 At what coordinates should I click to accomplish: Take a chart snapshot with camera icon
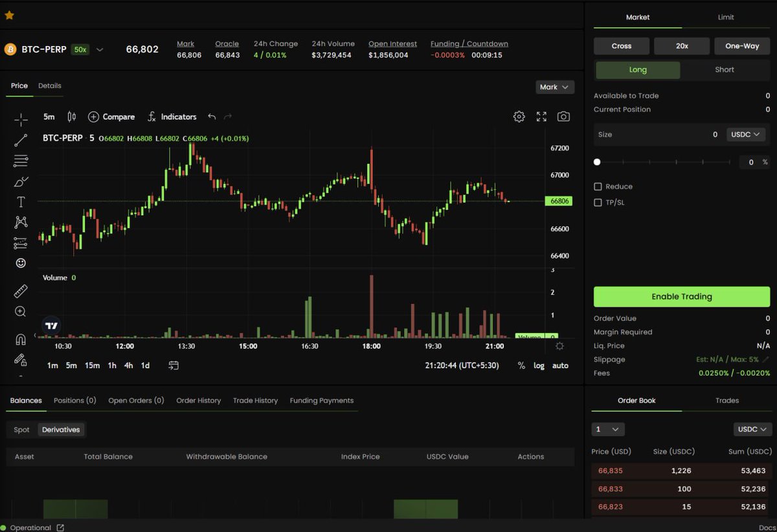563,116
